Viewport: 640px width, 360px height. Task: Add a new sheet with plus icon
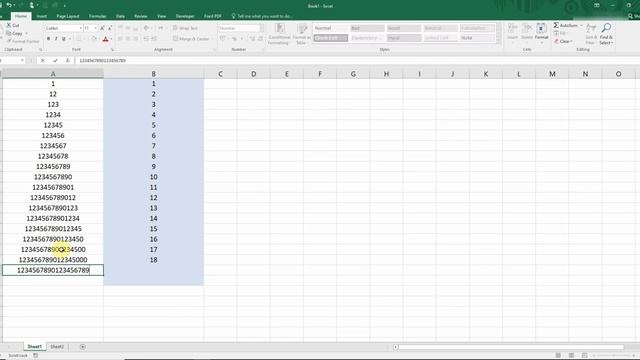82,347
